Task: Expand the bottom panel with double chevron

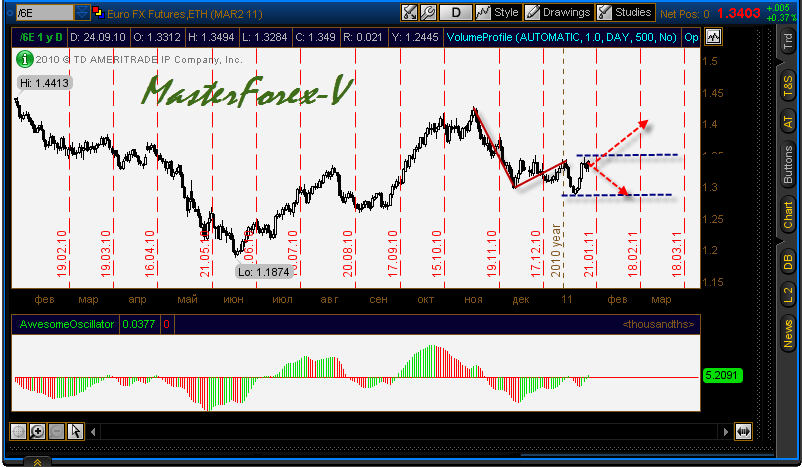Action: (x=37, y=462)
